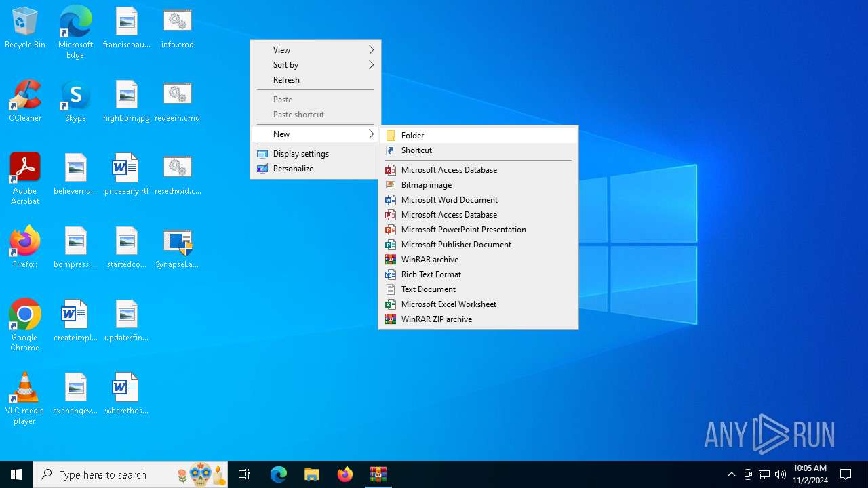Image resolution: width=868 pixels, height=488 pixels.
Task: Create a new WinRAR archive
Action: 478,260
